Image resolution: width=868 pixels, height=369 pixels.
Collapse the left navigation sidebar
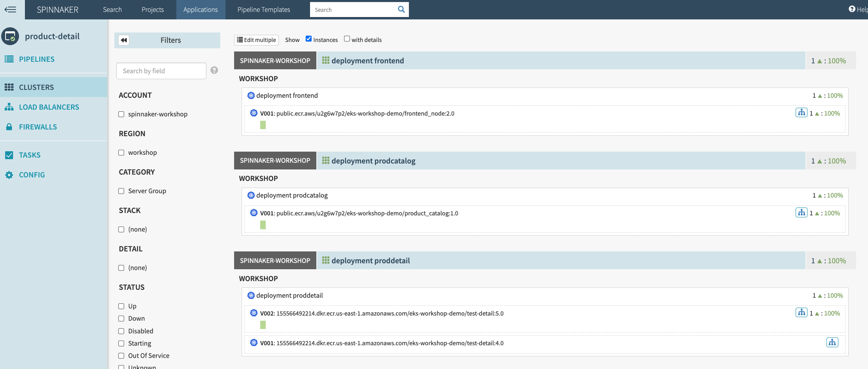click(x=11, y=10)
